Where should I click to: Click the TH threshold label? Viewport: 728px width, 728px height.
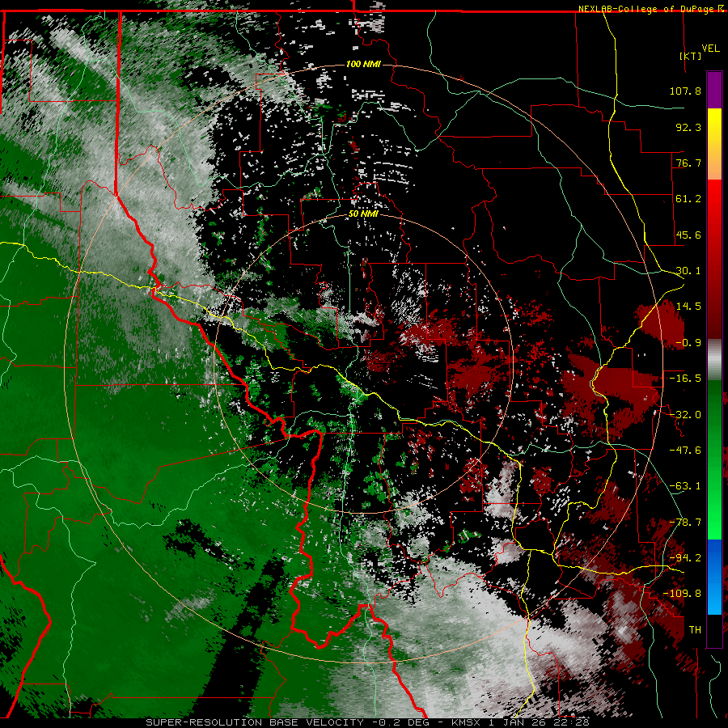[695, 630]
